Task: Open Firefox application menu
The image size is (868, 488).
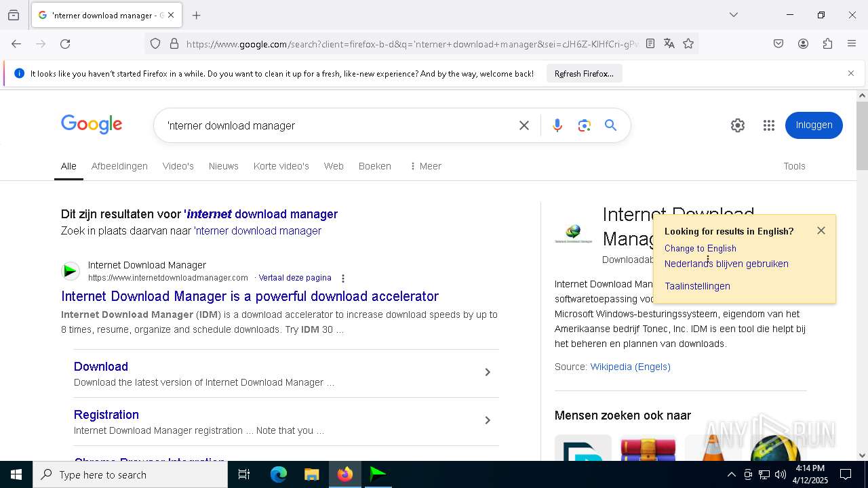Action: [852, 44]
